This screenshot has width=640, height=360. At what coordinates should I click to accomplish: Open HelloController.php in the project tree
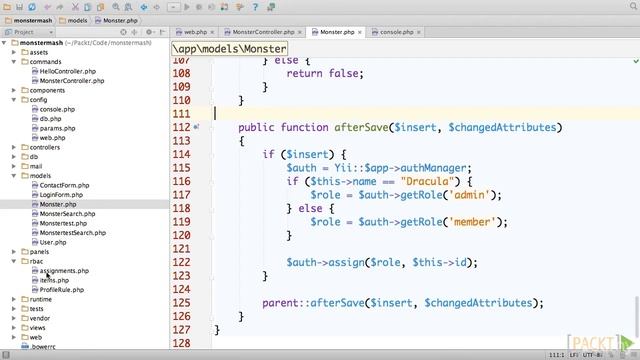click(67, 71)
